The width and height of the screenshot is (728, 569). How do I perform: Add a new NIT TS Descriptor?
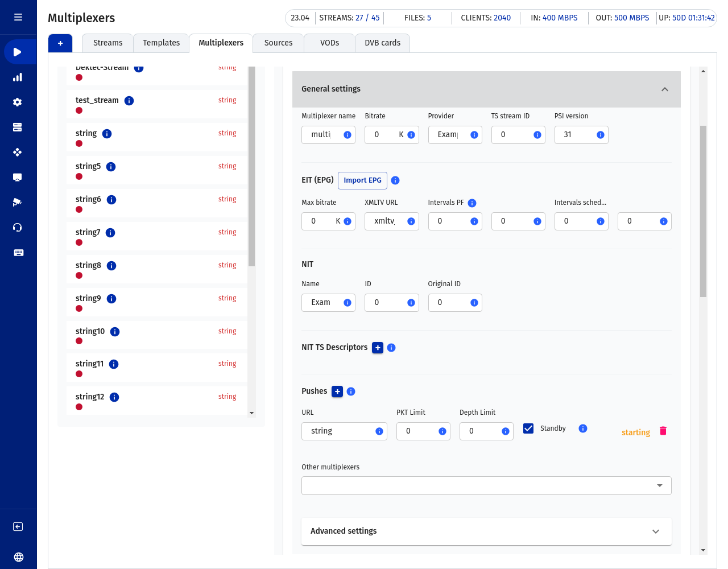pos(378,348)
